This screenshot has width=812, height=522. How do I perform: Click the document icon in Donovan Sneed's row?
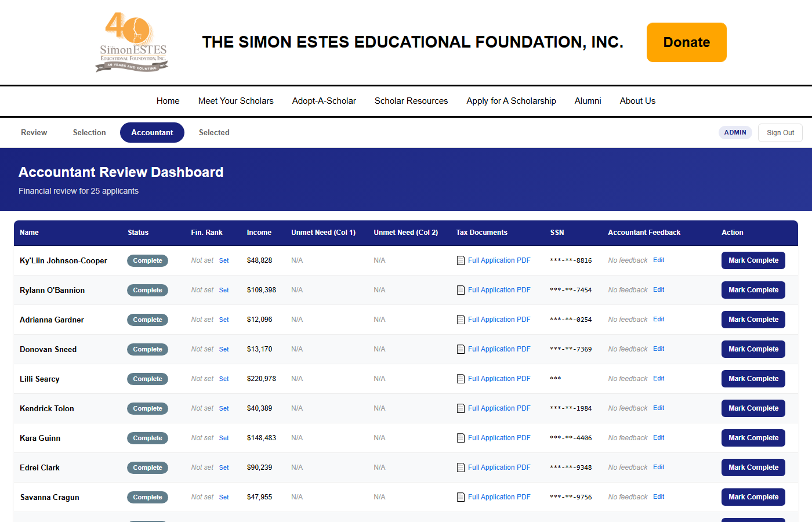461,349
